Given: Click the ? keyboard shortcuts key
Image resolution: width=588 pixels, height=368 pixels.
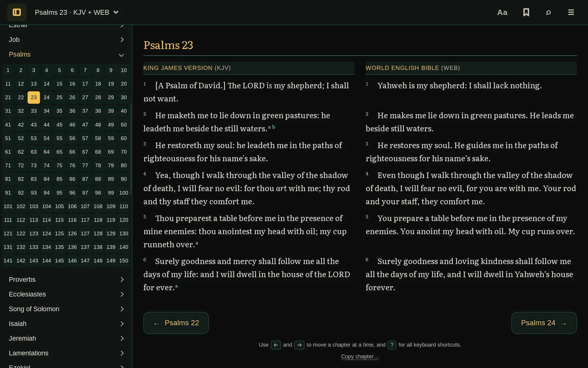Looking at the screenshot, I should pos(392,345).
